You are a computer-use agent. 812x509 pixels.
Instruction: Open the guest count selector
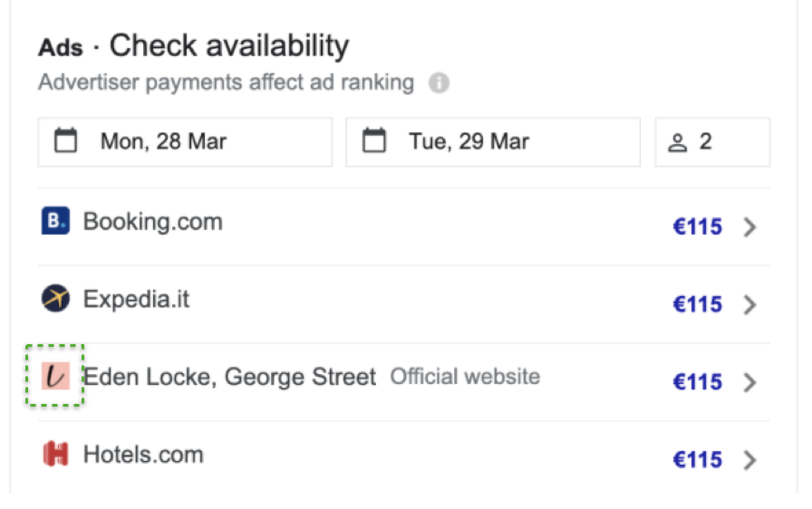712,141
